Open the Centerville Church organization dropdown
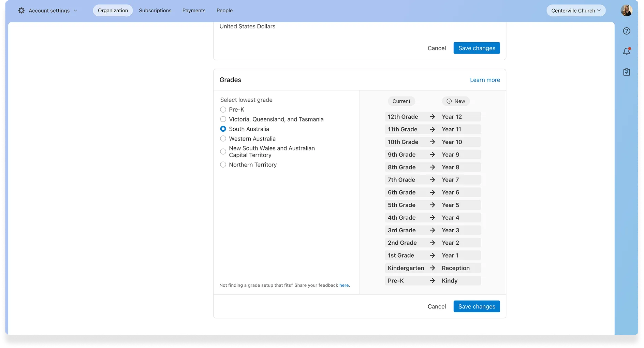 [x=576, y=11]
